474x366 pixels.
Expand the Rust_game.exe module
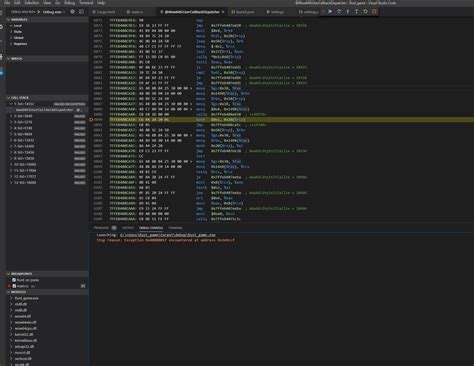47,298
